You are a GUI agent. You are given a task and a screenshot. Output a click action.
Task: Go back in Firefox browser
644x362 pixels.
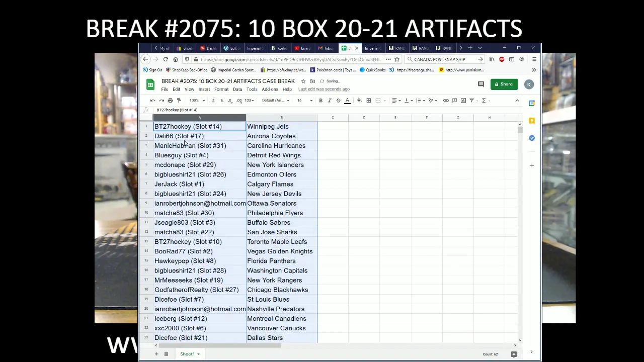[145, 59]
